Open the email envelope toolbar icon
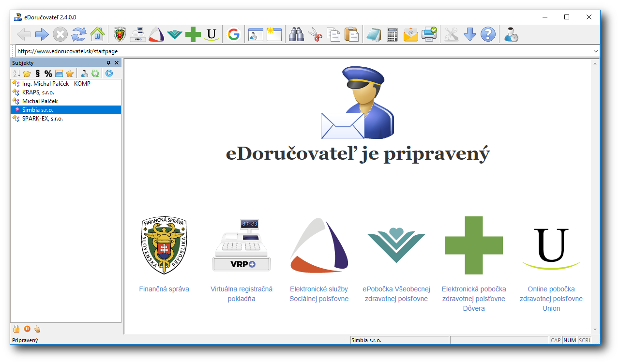 pos(410,34)
